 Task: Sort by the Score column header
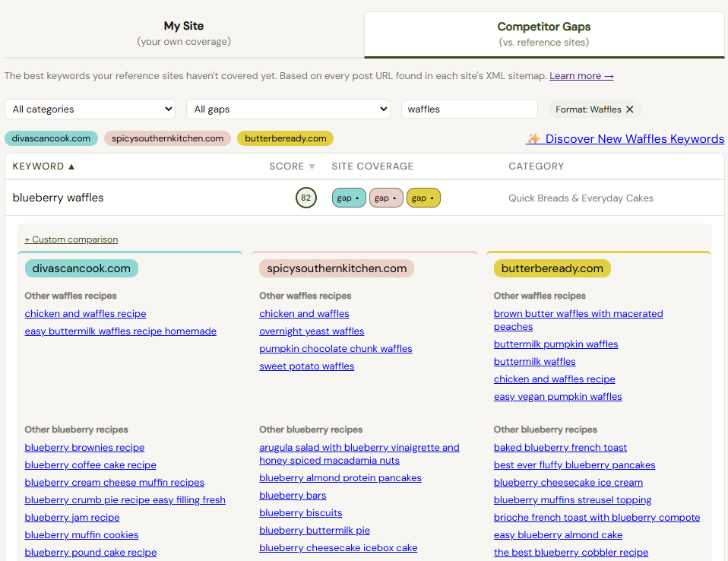(292, 166)
